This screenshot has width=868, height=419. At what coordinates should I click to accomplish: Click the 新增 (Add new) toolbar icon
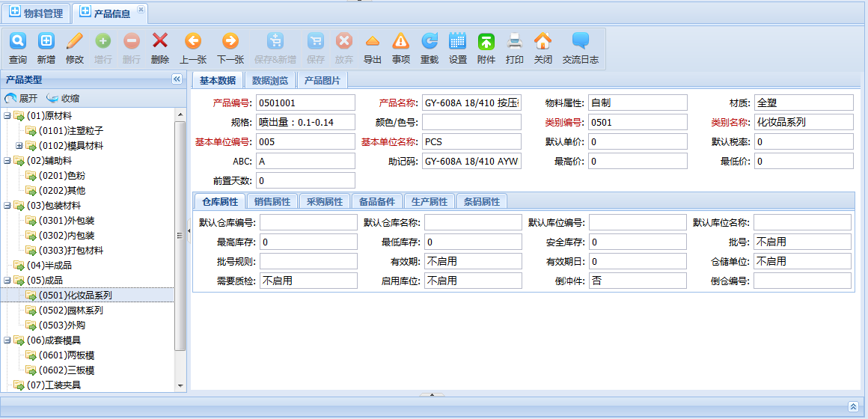46,42
